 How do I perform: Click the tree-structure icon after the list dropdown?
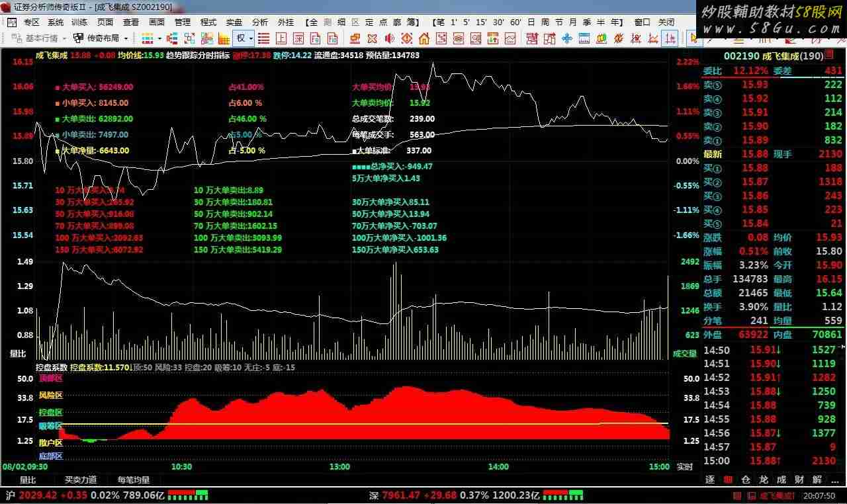point(172,38)
